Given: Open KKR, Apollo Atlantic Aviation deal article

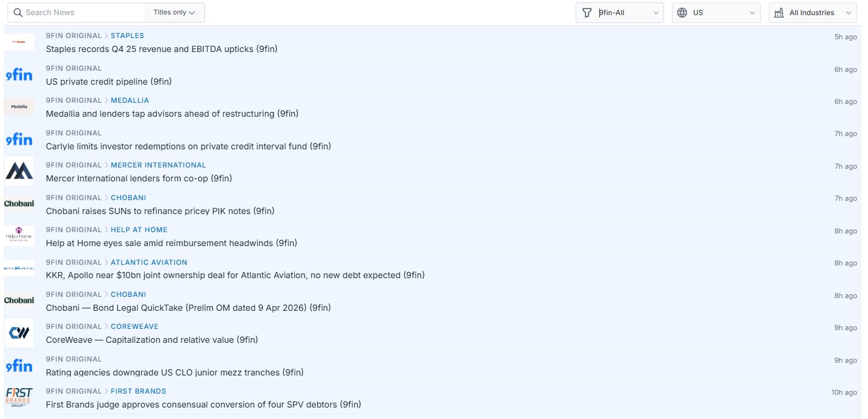Looking at the screenshot, I should coord(235,275).
